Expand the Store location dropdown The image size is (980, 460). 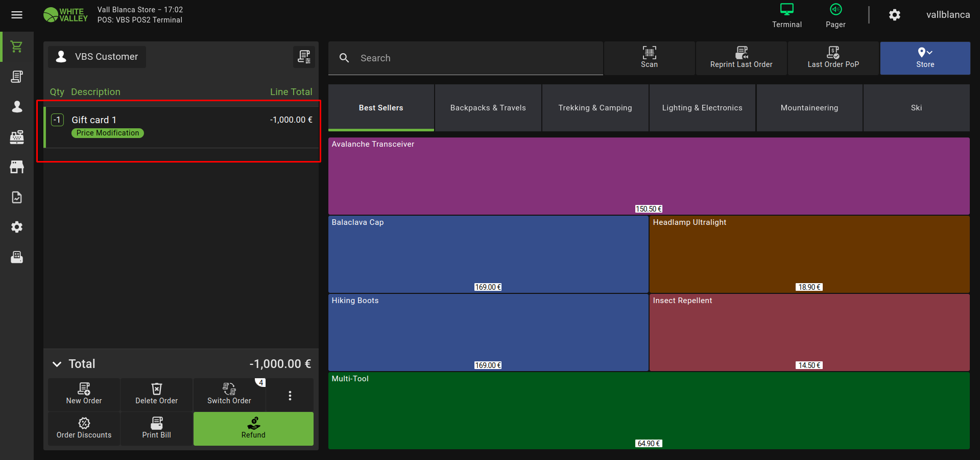pos(925,58)
